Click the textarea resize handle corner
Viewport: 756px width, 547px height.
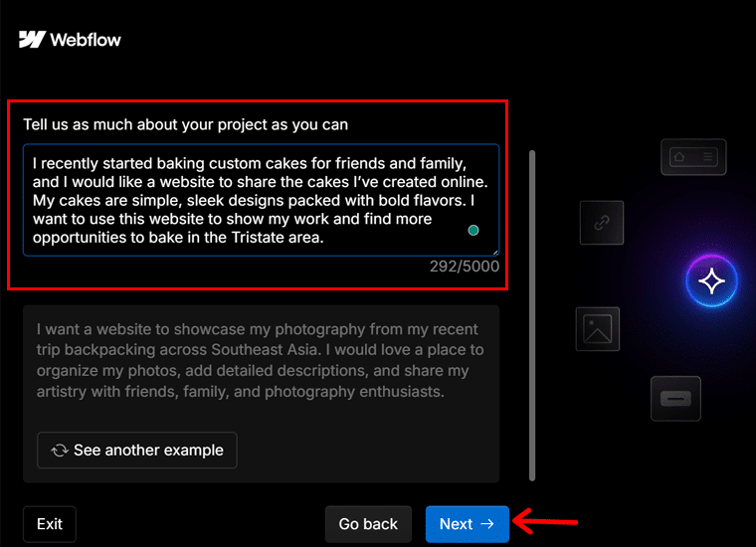pos(495,253)
